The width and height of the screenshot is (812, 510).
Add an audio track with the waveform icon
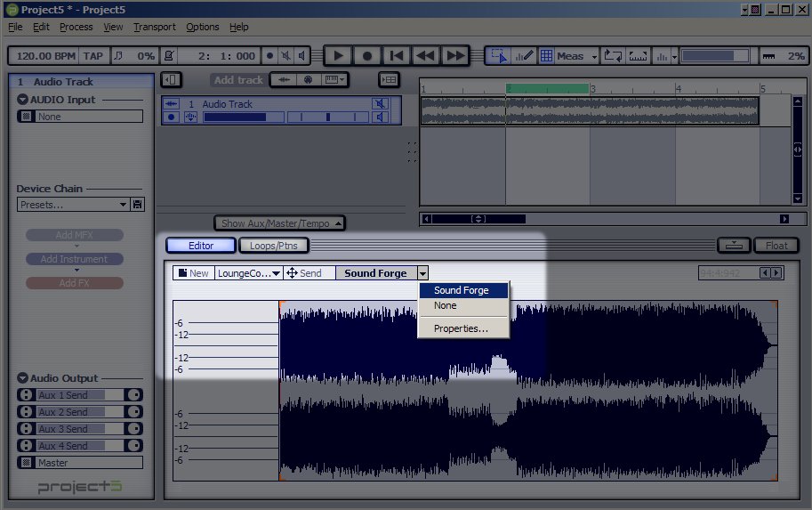coord(284,80)
